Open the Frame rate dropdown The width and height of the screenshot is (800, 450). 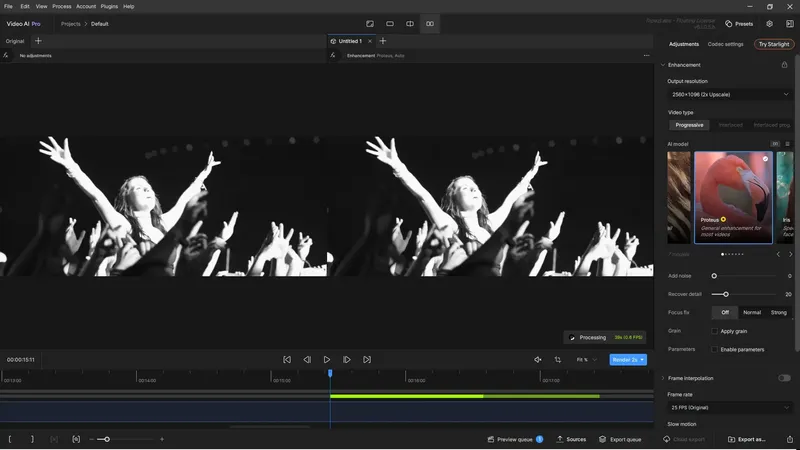[x=729, y=408]
